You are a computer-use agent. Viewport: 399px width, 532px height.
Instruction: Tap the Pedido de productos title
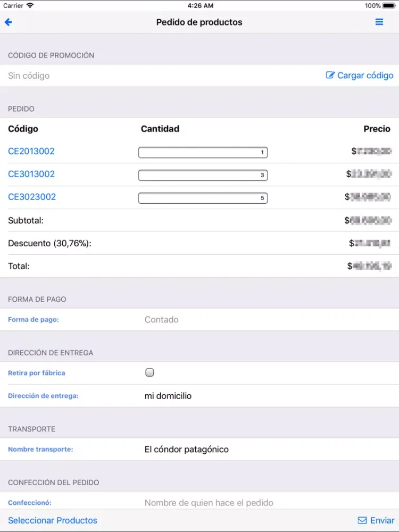199,22
